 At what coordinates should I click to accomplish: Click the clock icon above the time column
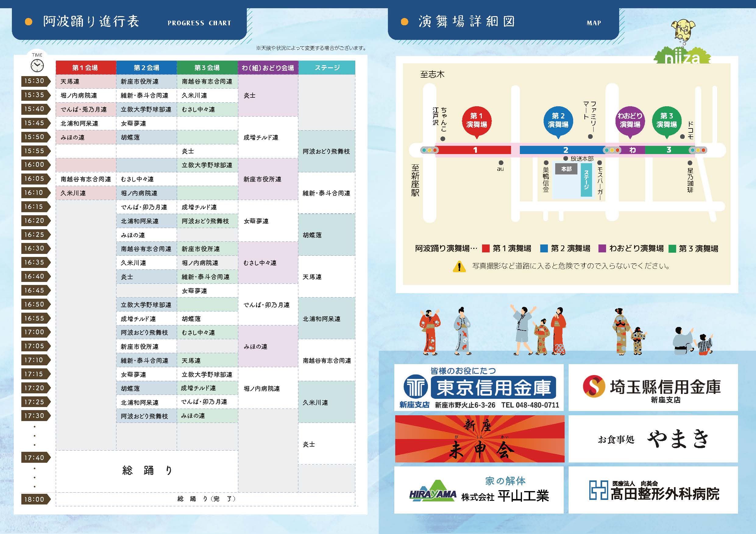coord(37,65)
